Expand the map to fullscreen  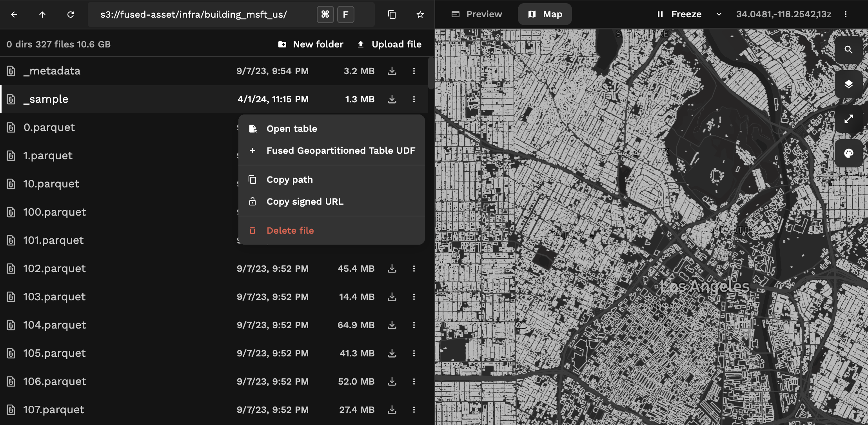[849, 119]
